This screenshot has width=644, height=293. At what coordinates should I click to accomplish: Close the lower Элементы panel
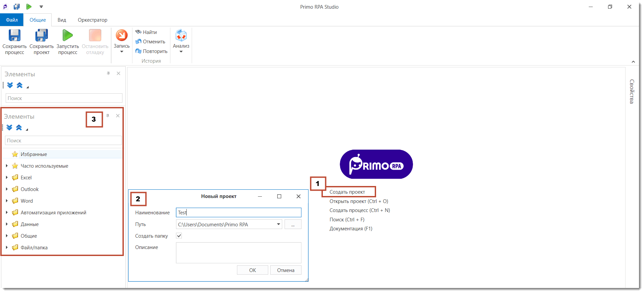(x=118, y=116)
